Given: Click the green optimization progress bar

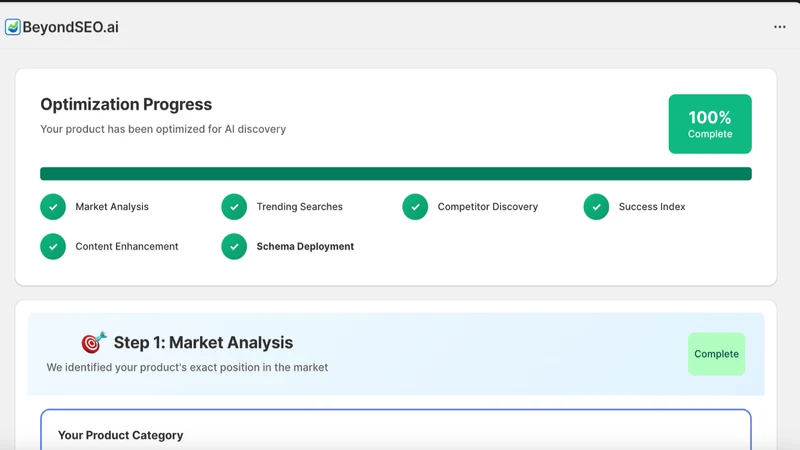Looking at the screenshot, I should pyautogui.click(x=396, y=173).
